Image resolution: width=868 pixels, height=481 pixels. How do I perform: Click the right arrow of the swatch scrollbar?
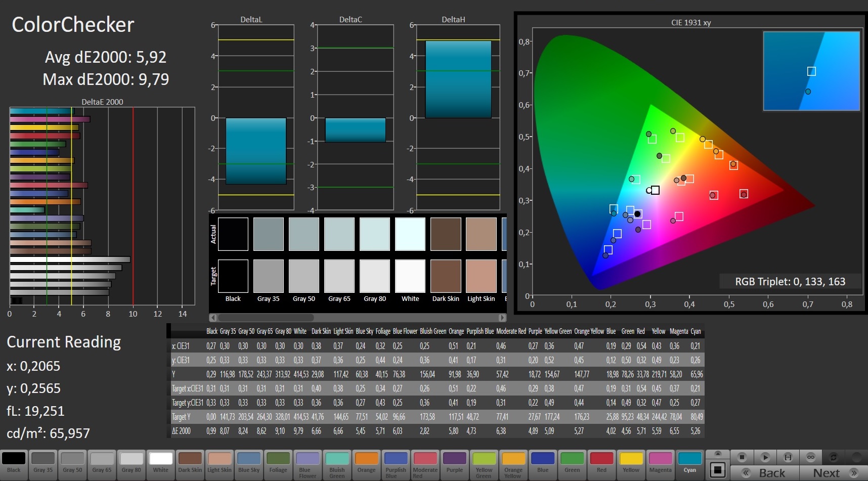coord(502,318)
